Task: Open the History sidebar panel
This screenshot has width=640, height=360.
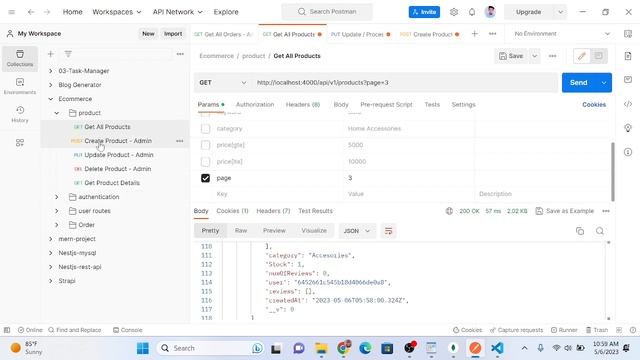Action: pyautogui.click(x=20, y=114)
